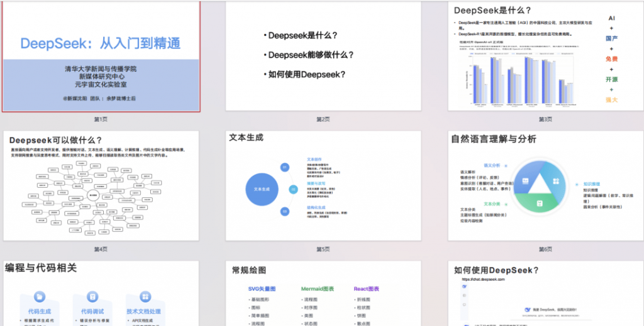Select the 常规绘图 slide thumbnail

(323, 294)
